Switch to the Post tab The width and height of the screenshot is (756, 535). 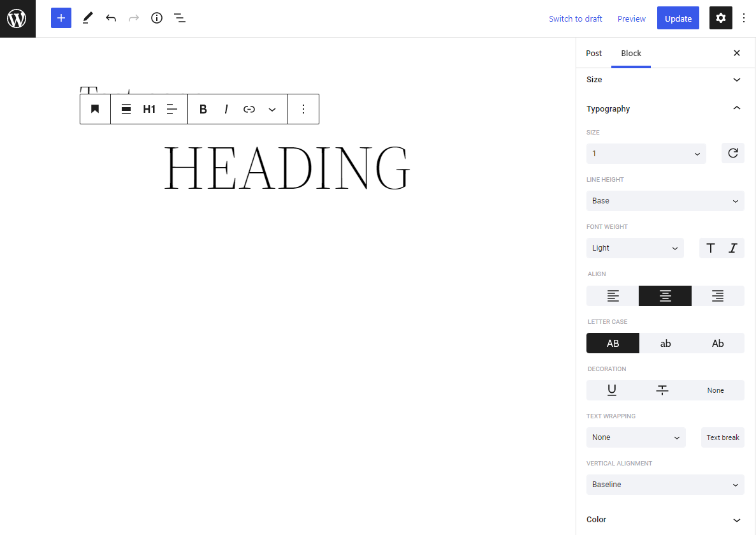point(593,54)
